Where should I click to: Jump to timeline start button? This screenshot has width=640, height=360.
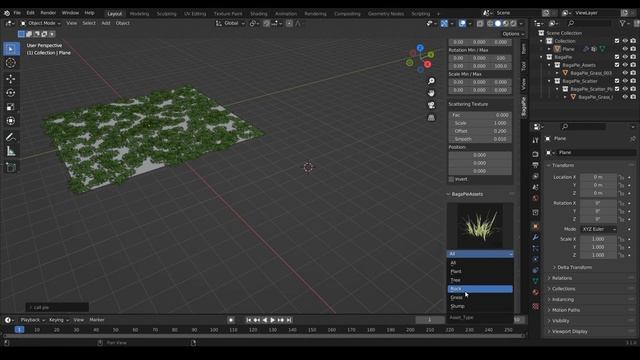pyautogui.click(x=249, y=320)
